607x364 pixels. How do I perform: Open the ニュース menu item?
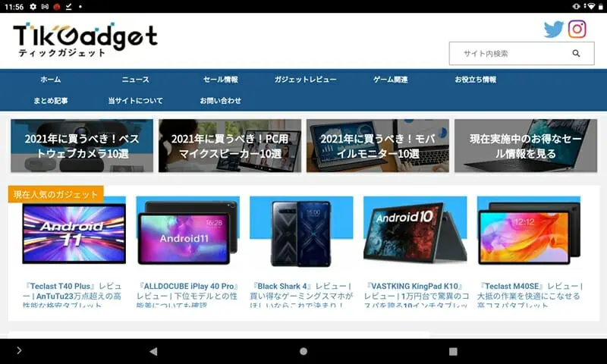136,80
